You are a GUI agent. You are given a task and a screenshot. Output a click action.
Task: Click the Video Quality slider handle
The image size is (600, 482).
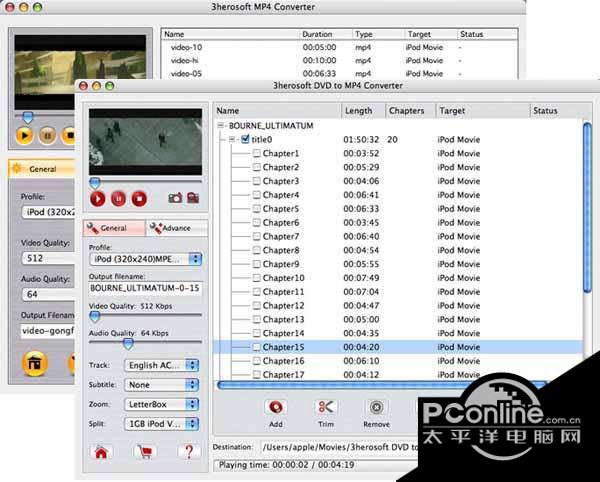click(x=95, y=316)
